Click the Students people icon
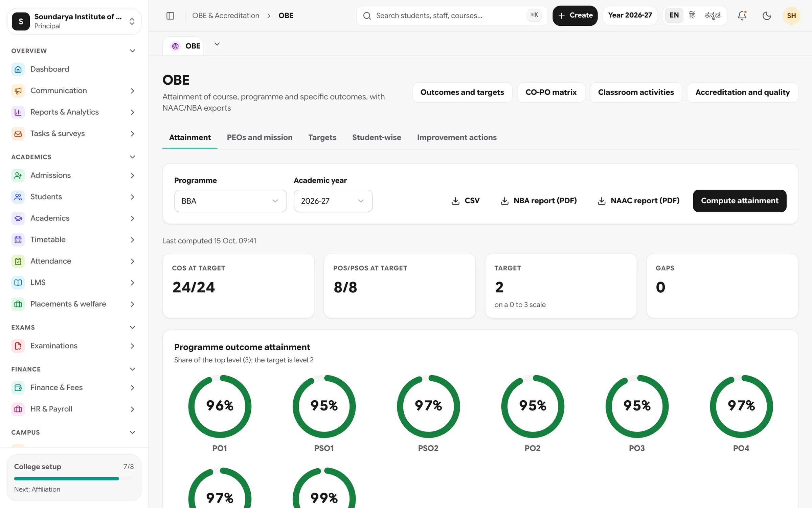Image resolution: width=812 pixels, height=508 pixels. click(x=18, y=197)
